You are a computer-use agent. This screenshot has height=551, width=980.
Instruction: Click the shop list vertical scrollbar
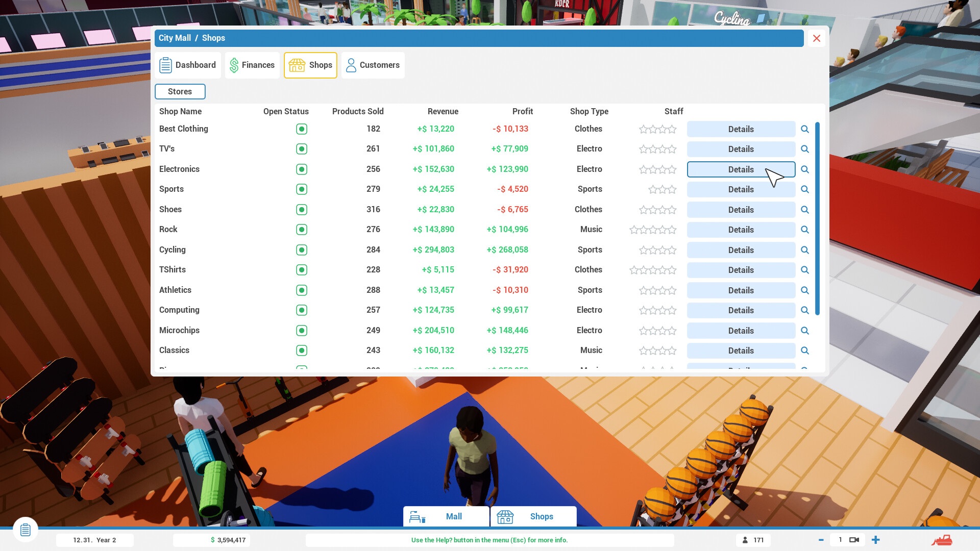[x=817, y=218]
